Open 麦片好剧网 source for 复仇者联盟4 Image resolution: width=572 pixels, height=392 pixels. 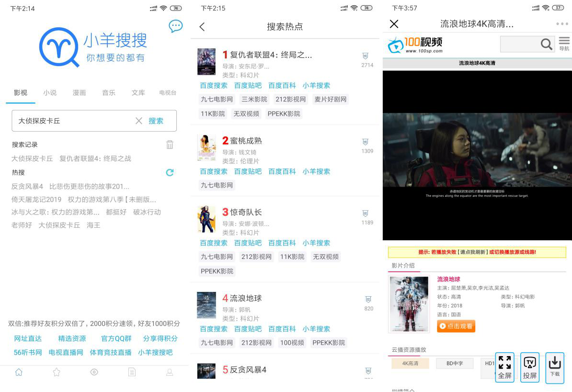(331, 100)
